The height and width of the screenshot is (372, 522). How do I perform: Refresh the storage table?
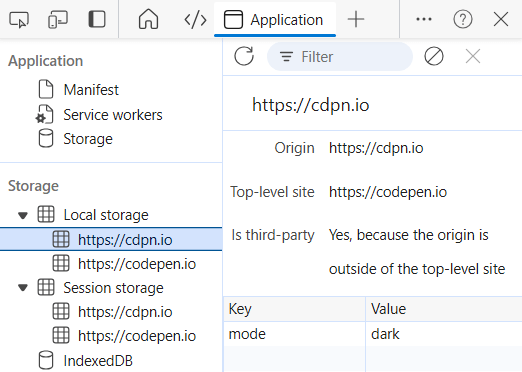click(x=244, y=56)
